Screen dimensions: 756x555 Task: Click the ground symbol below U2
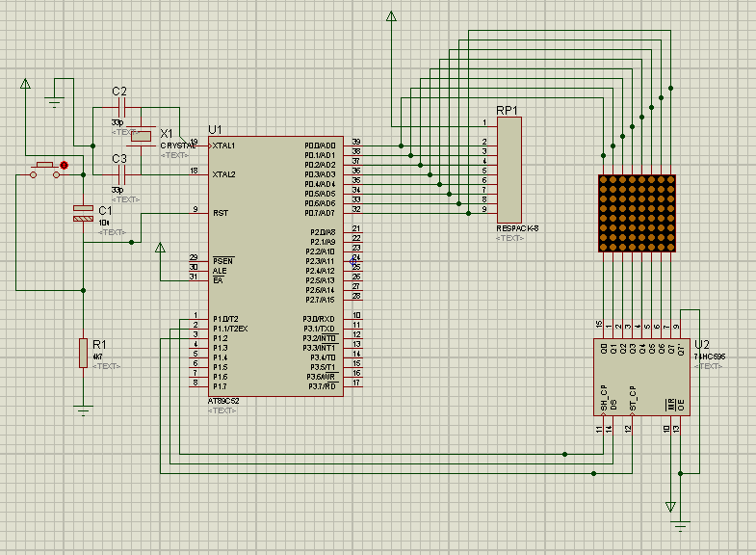(x=681, y=525)
